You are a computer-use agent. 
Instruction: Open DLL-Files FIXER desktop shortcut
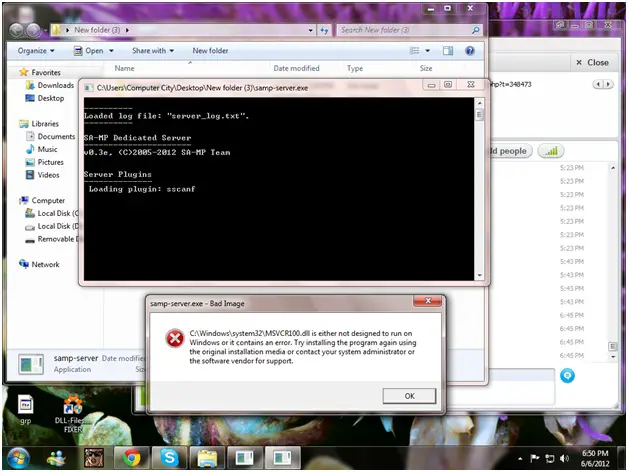(73, 414)
